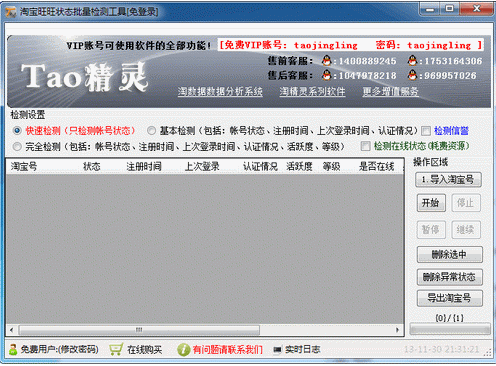Click the 活跃度 column header
Image resolution: width=496 pixels, height=366 pixels.
click(299, 166)
